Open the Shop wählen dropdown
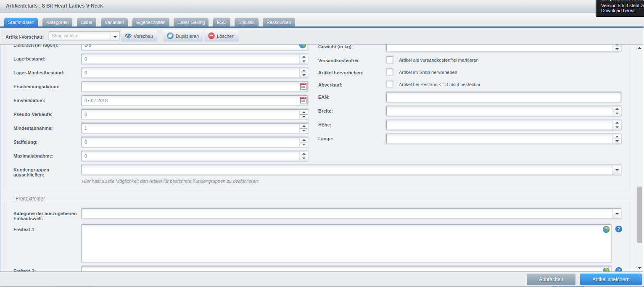 pos(115,36)
